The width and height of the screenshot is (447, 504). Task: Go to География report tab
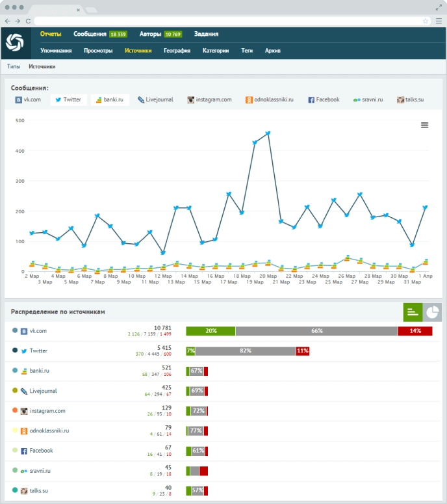pos(177,51)
